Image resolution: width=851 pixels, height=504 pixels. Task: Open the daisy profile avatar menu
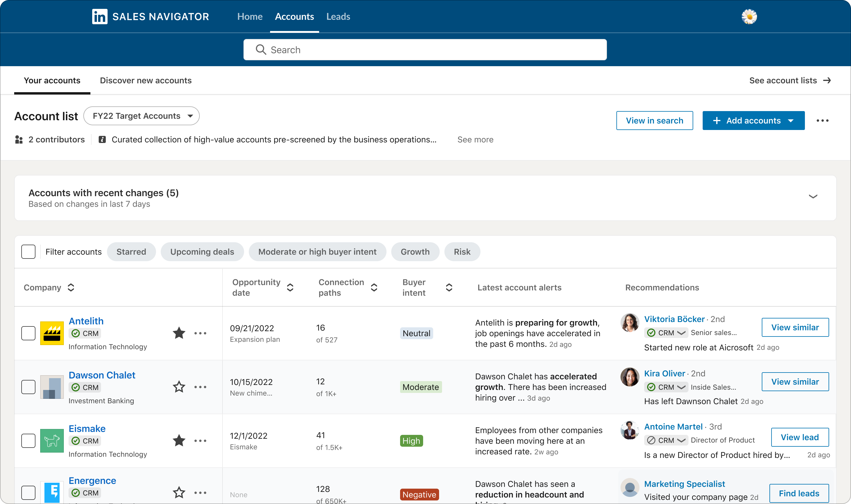[749, 17]
